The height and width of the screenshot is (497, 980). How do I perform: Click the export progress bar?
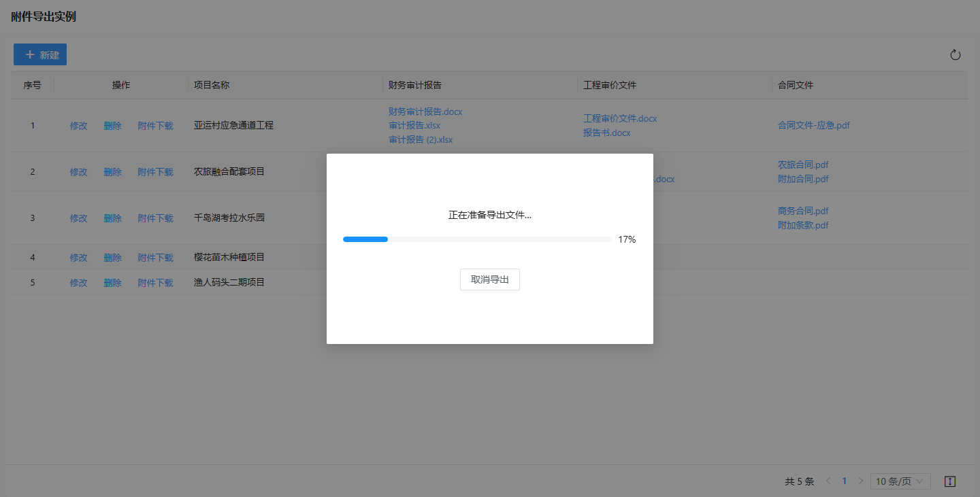click(x=477, y=239)
